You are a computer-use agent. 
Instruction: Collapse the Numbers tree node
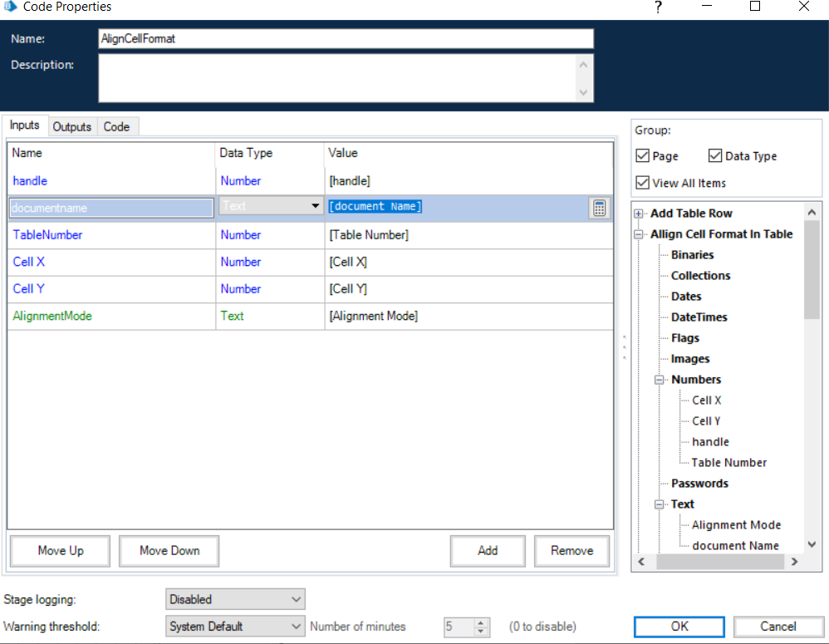pyautogui.click(x=660, y=380)
